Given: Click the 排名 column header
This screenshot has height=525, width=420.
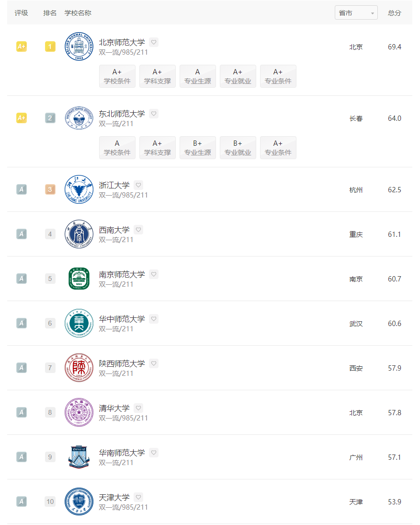Looking at the screenshot, I should pos(50,13).
